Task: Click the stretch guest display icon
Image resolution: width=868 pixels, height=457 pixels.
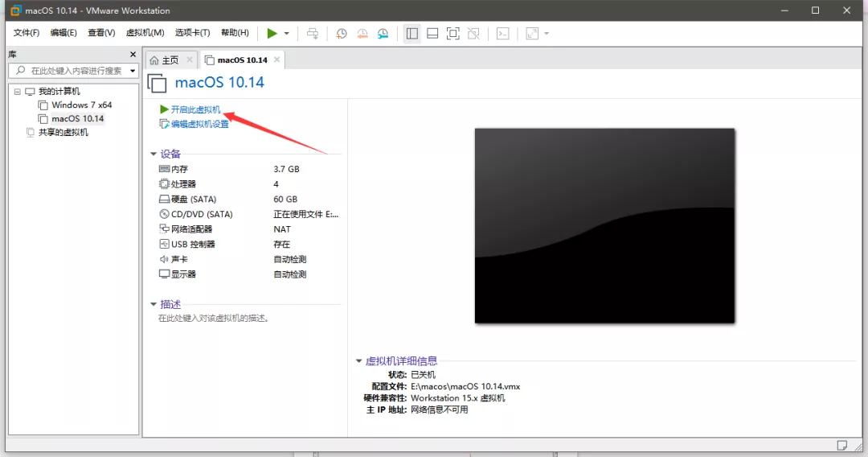Action: tap(532, 33)
